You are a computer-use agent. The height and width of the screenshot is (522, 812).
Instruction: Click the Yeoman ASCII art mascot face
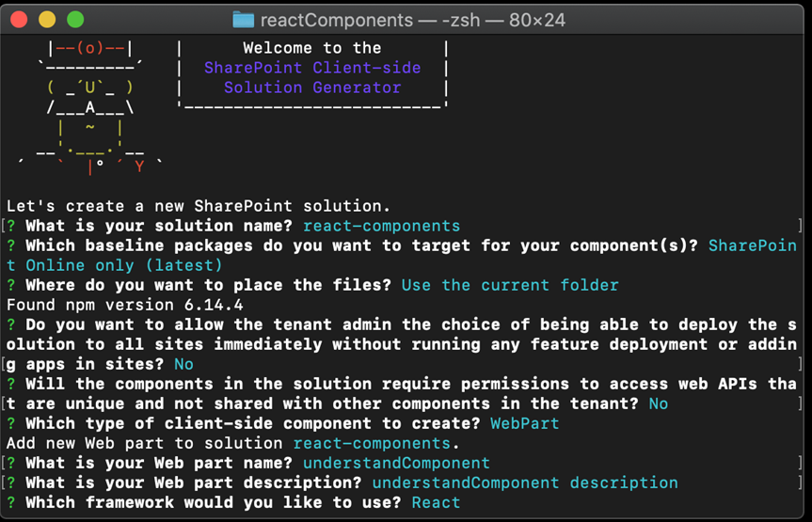[x=90, y=87]
